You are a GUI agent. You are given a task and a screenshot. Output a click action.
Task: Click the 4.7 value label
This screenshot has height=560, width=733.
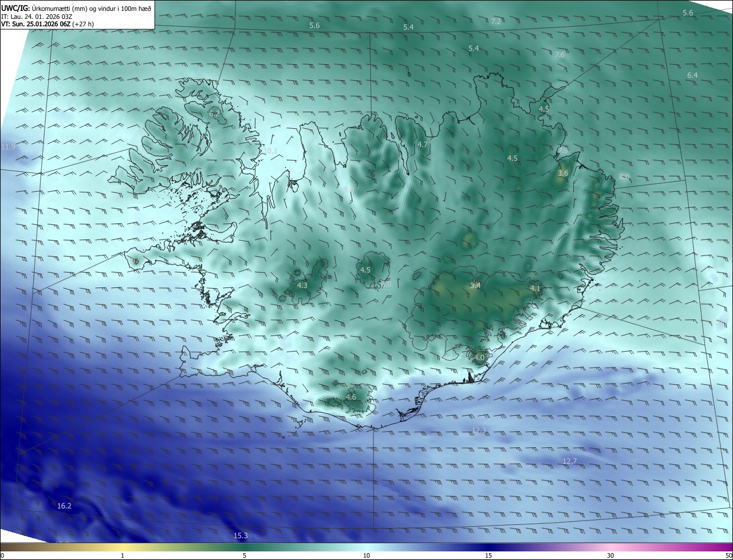pyautogui.click(x=423, y=145)
